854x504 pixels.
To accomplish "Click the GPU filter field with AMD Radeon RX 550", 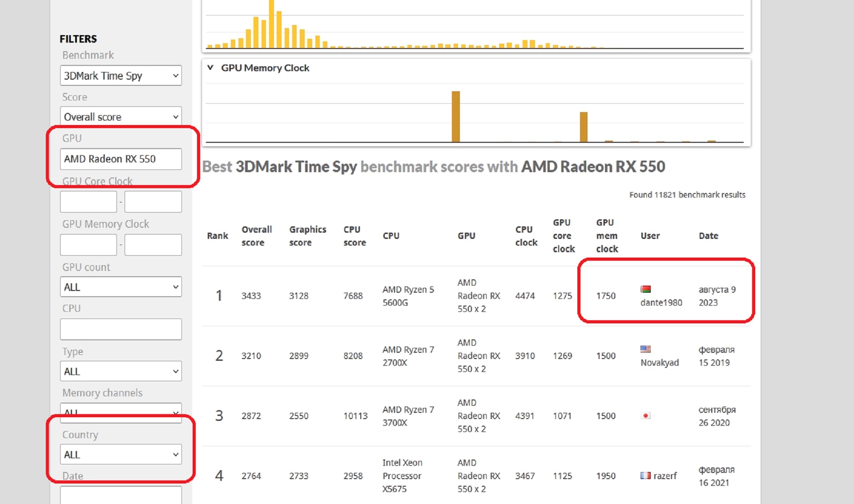I will [x=121, y=159].
